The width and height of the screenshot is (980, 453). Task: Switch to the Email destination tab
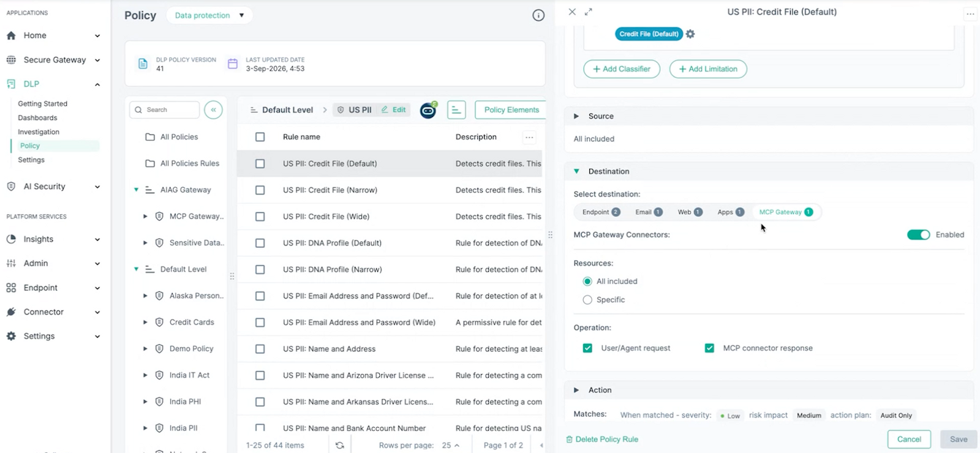[x=649, y=212]
